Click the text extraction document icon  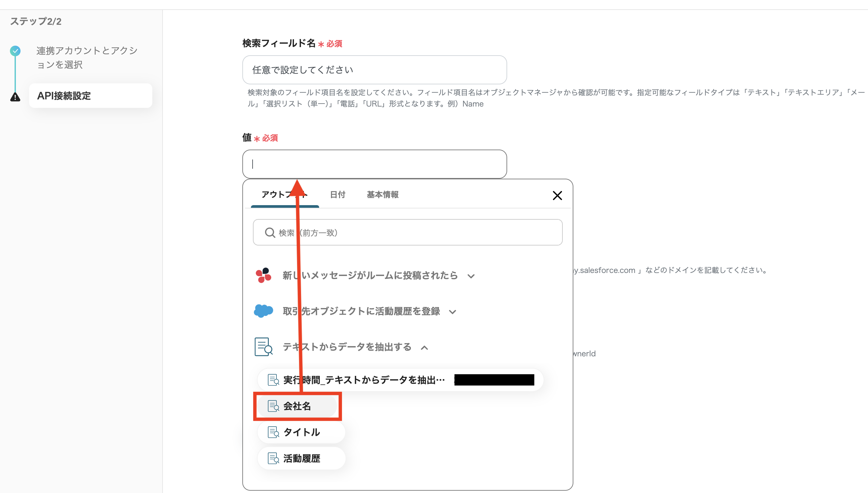tap(263, 347)
